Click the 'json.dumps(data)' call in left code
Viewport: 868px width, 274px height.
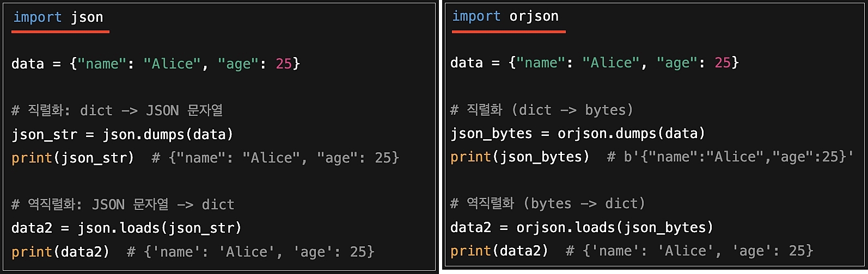click(x=168, y=134)
